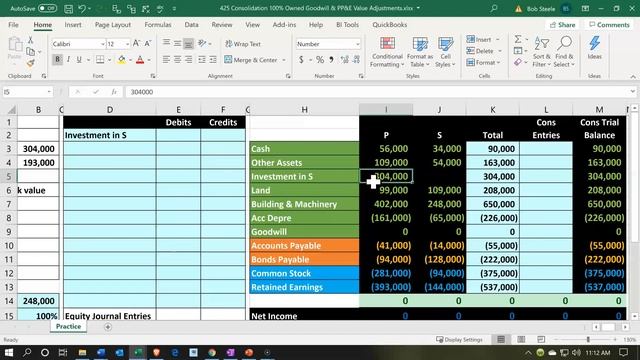Click the vertical scrollbar down arrow
Screen dimensions: 640x360
point(634,316)
